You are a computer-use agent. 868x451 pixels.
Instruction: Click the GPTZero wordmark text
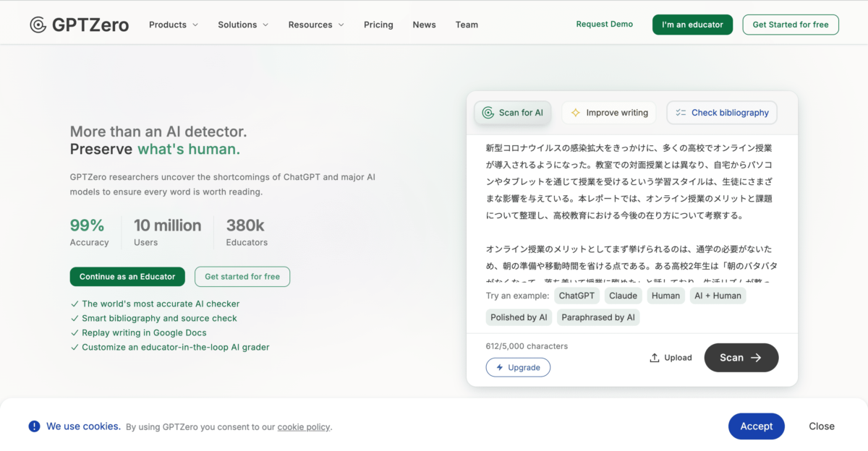click(x=90, y=25)
